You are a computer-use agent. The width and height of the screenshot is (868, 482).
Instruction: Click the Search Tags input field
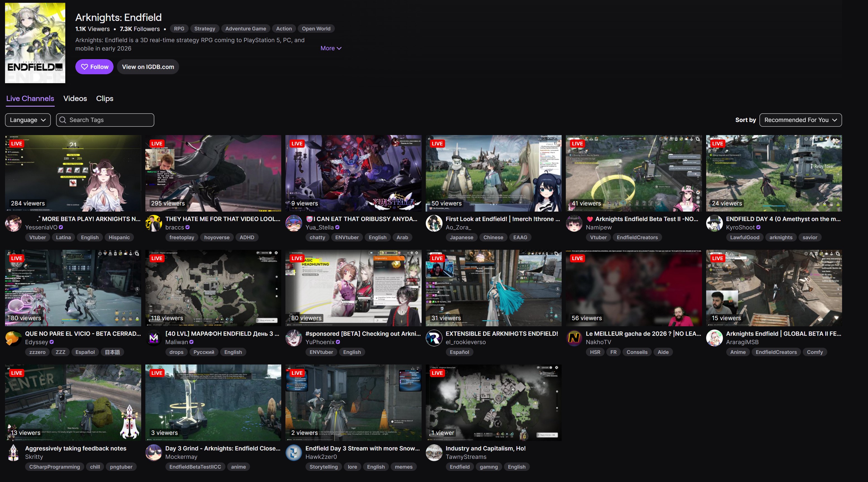[x=105, y=120]
